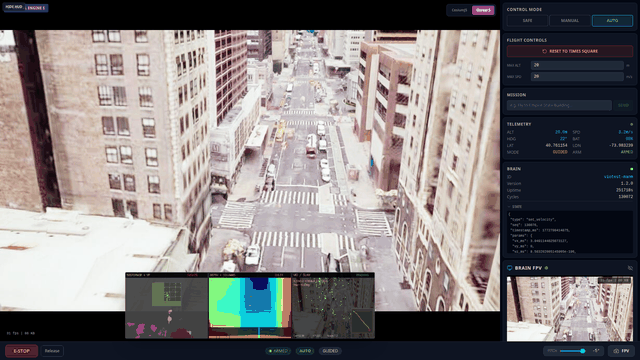Toggle Brain FPV visibility eye-off icon
Image resolution: width=640 pixels, height=360 pixels.
pos(630,268)
